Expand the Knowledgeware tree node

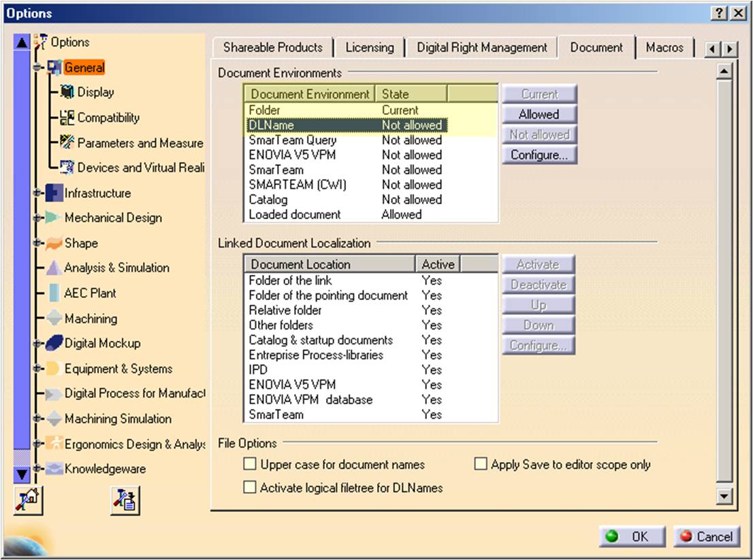pos(37,468)
